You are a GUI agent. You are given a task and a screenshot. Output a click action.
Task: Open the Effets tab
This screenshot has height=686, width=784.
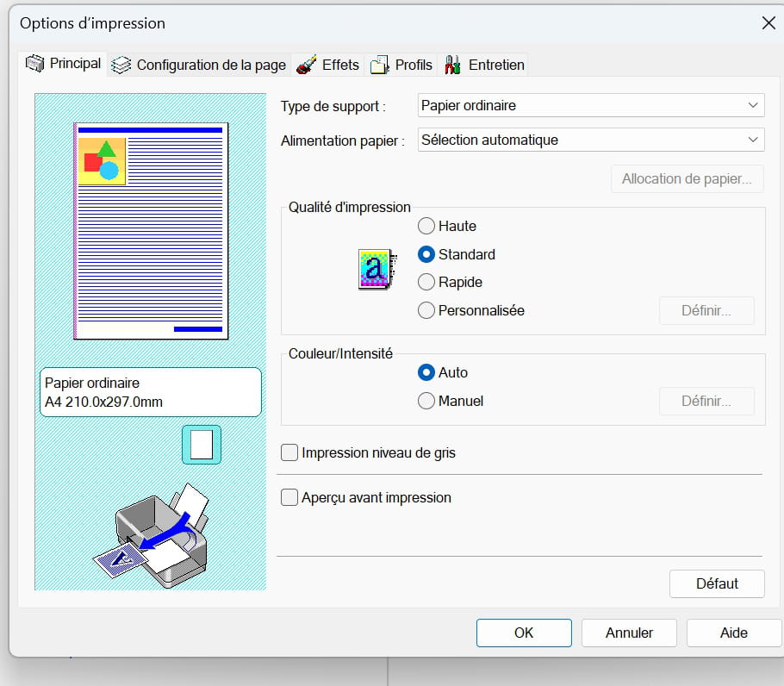click(x=340, y=65)
